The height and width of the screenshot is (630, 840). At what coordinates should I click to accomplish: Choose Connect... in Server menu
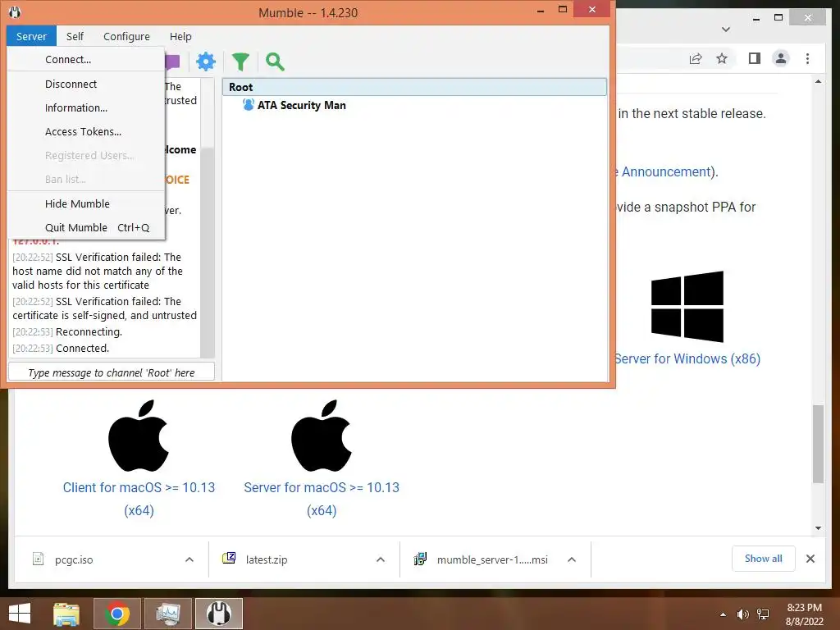tap(85, 59)
